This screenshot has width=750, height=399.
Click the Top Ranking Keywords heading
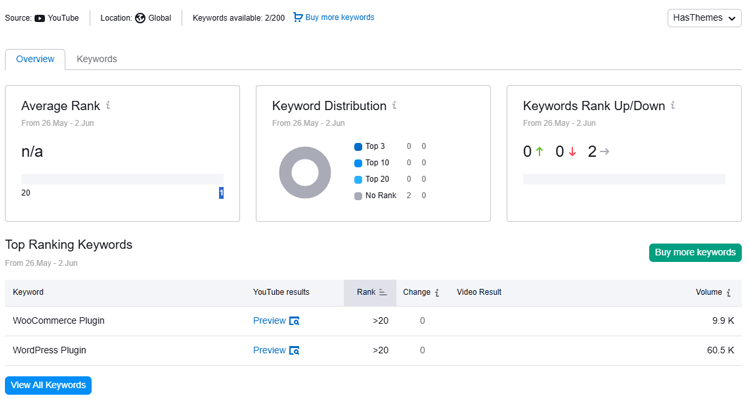(68, 244)
